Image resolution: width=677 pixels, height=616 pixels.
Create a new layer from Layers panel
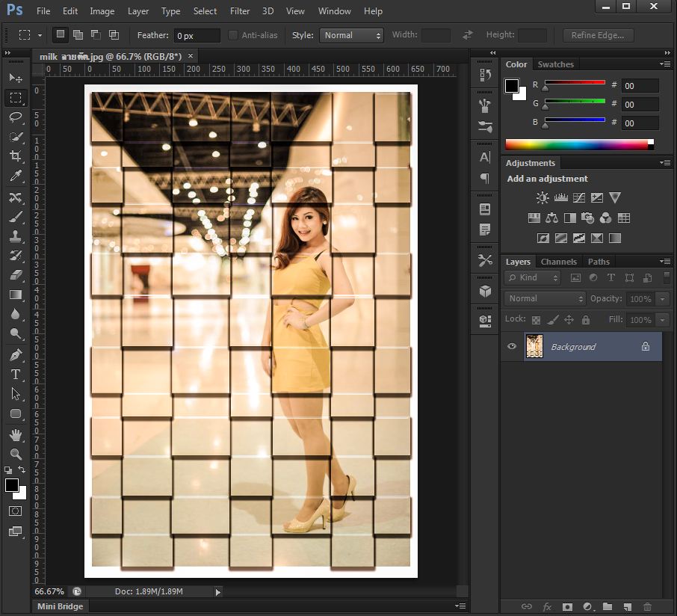point(627,606)
